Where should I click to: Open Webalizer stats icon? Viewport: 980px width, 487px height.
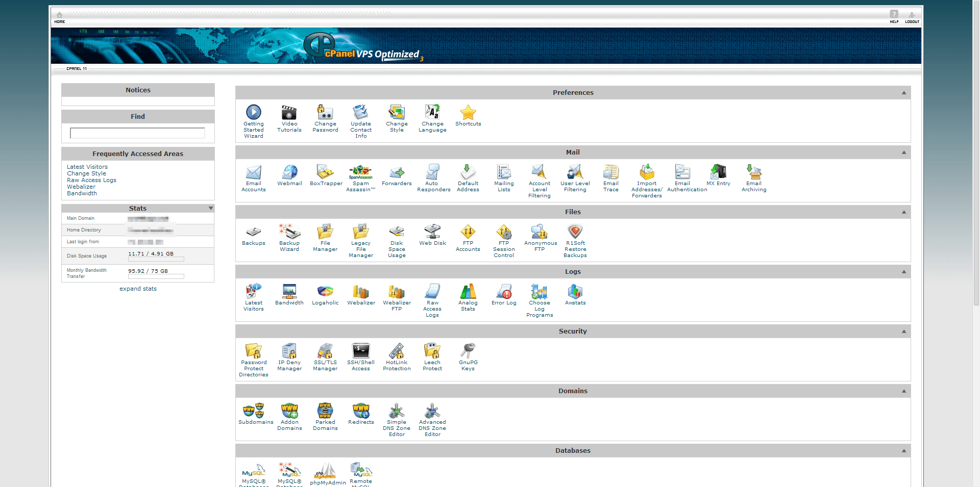pyautogui.click(x=361, y=291)
